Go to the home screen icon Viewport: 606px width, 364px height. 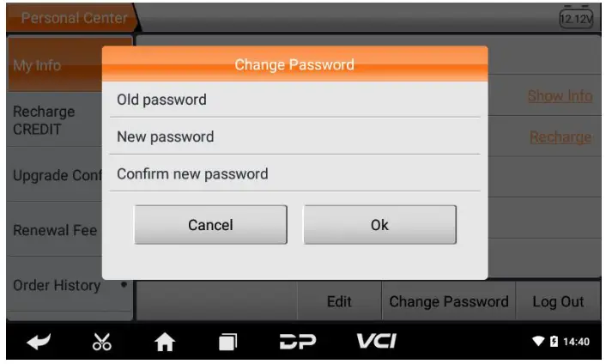(x=165, y=342)
